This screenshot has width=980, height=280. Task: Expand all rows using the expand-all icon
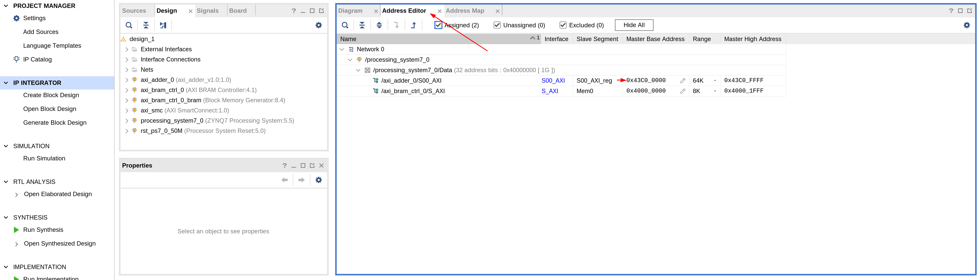click(379, 25)
